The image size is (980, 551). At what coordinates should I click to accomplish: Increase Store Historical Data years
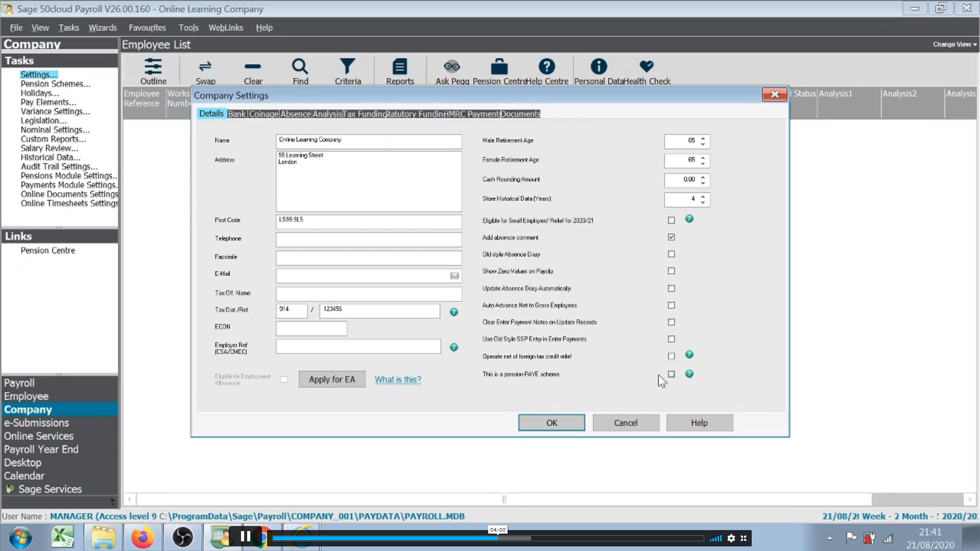(x=703, y=196)
